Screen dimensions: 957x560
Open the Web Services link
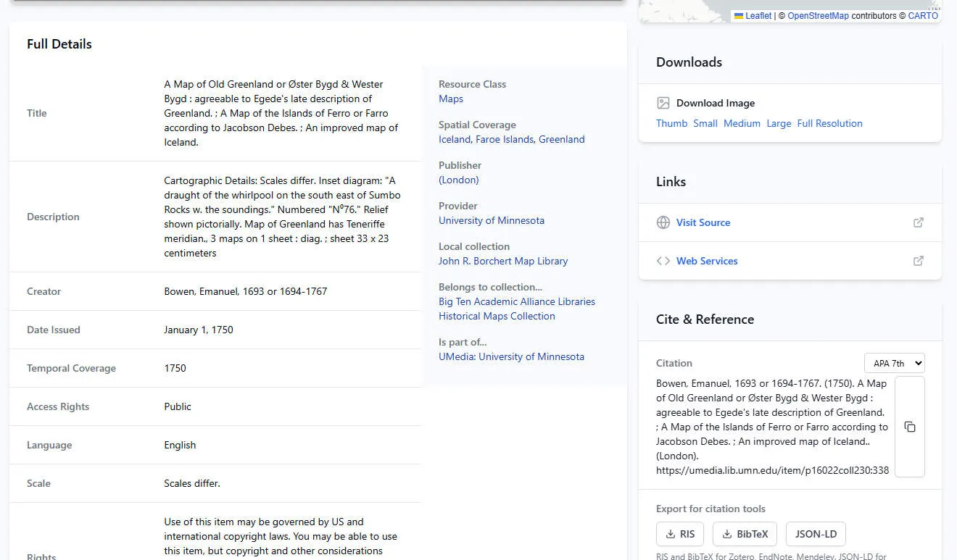pos(707,261)
